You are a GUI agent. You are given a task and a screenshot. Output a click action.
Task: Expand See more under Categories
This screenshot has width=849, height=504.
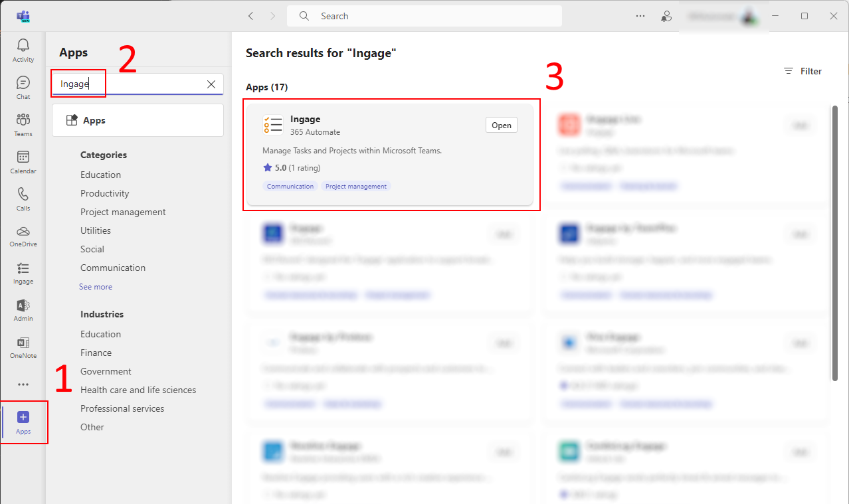point(95,286)
